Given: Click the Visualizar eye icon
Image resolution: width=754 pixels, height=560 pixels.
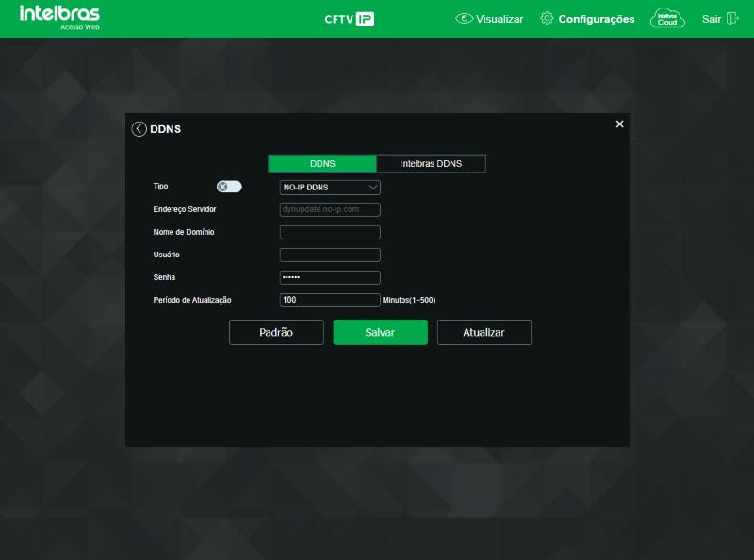Looking at the screenshot, I should coord(464,19).
